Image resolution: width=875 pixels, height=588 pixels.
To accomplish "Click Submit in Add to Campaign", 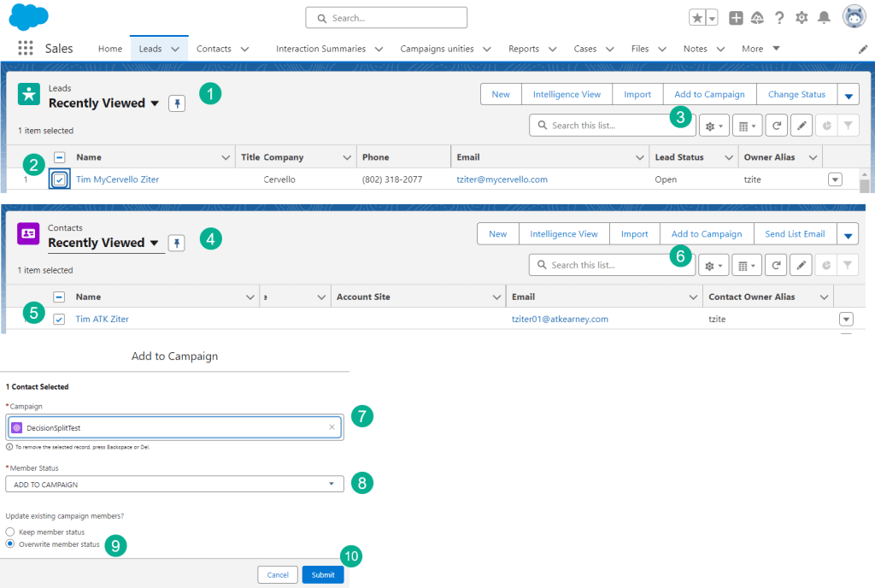I will pos(323,574).
